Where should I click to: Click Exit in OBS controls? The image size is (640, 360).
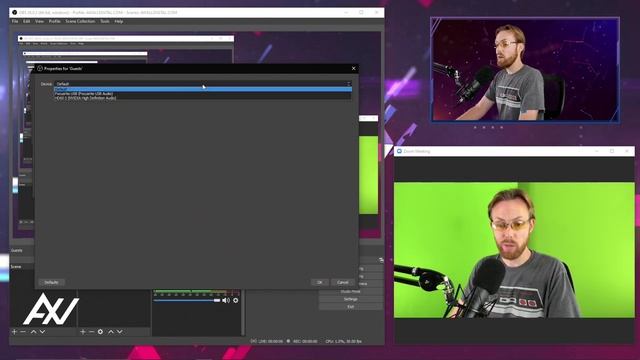[x=351, y=307]
